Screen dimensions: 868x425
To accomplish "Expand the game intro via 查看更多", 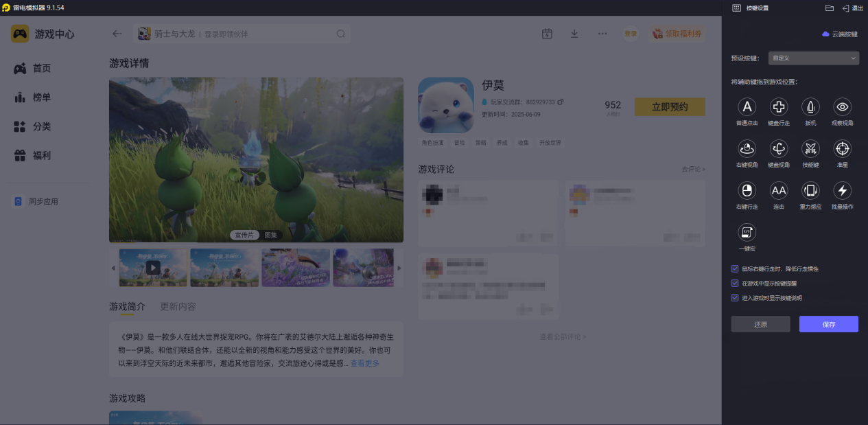I will [x=364, y=363].
